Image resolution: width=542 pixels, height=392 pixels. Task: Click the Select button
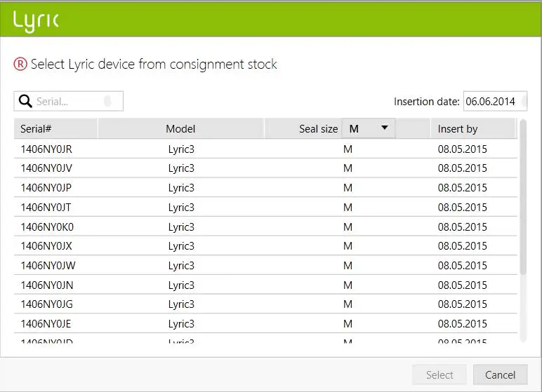pos(439,374)
